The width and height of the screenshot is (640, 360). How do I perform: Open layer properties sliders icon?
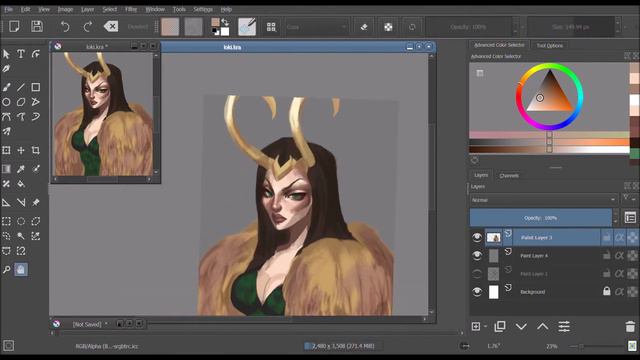564,326
